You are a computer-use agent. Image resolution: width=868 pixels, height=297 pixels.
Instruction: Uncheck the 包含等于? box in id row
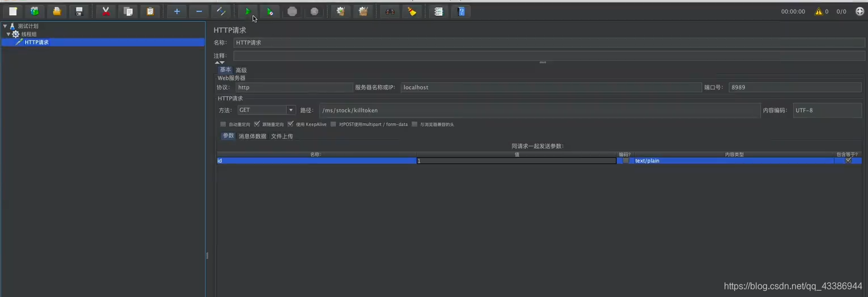coord(848,161)
